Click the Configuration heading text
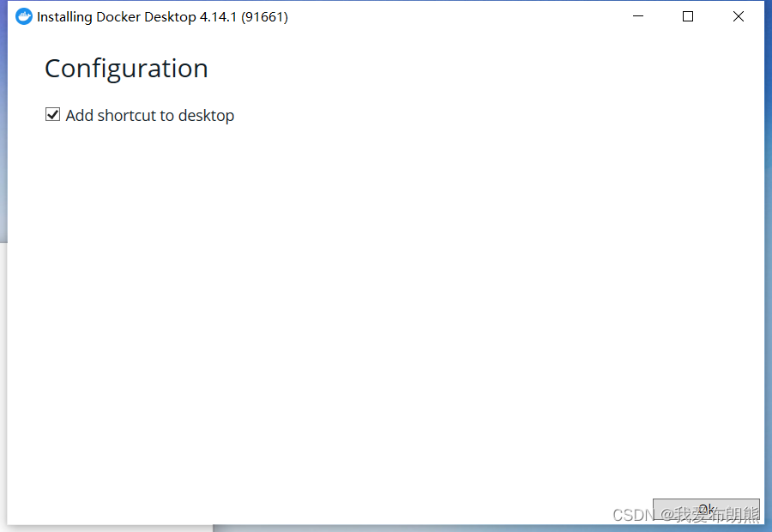The width and height of the screenshot is (772, 532). point(127,69)
